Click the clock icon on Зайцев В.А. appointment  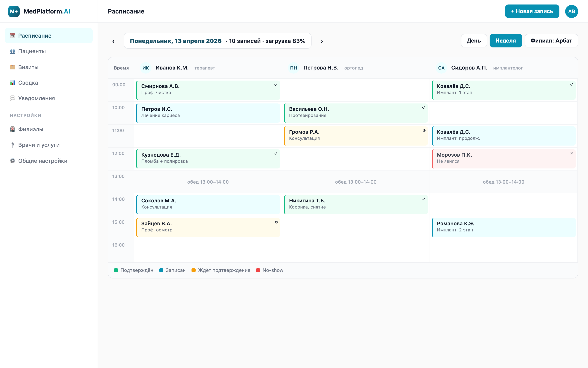[276, 222]
